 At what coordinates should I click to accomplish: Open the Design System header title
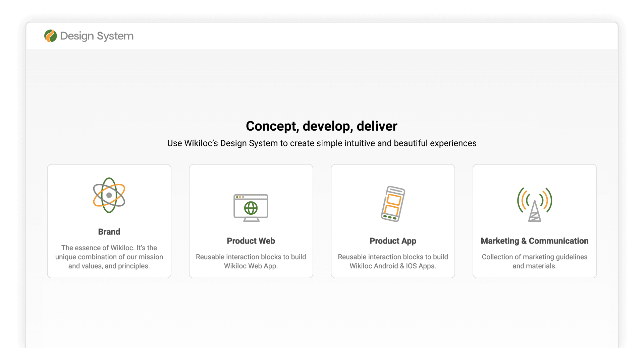point(97,36)
